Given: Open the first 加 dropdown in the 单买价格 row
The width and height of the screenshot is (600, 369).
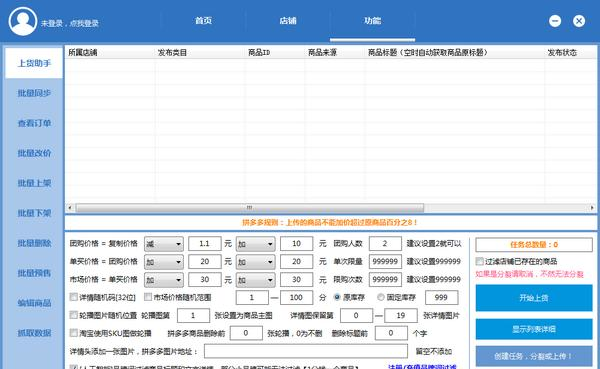Looking at the screenshot, I should [164, 262].
